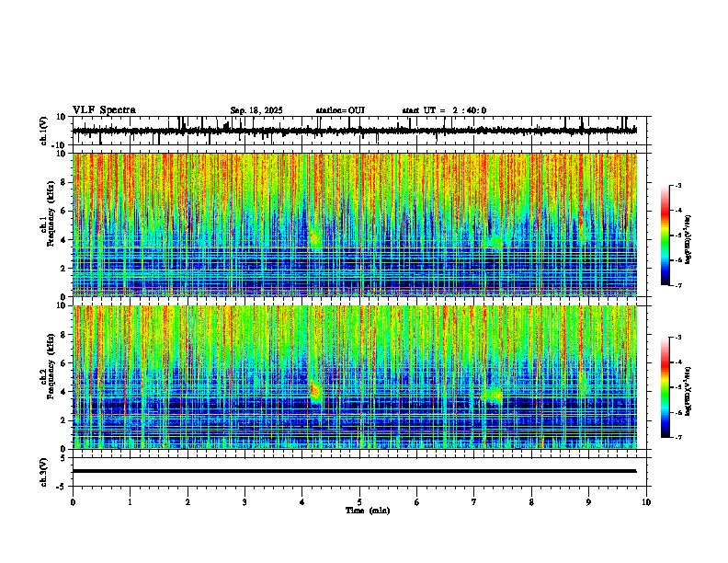Click the emission near 7.3 min in ch.2 spectrogram
Viewport: 728px width, 563px height.
tap(492, 396)
